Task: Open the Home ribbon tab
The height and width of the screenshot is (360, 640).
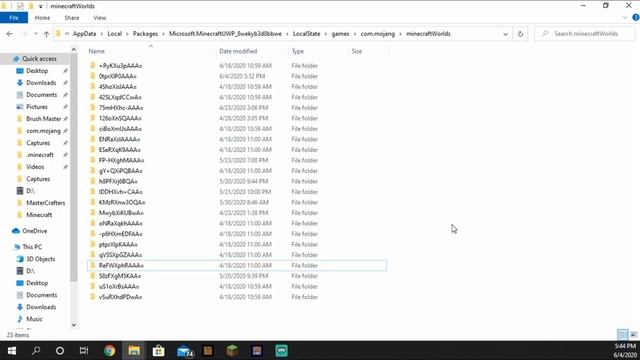Action: [x=42, y=18]
